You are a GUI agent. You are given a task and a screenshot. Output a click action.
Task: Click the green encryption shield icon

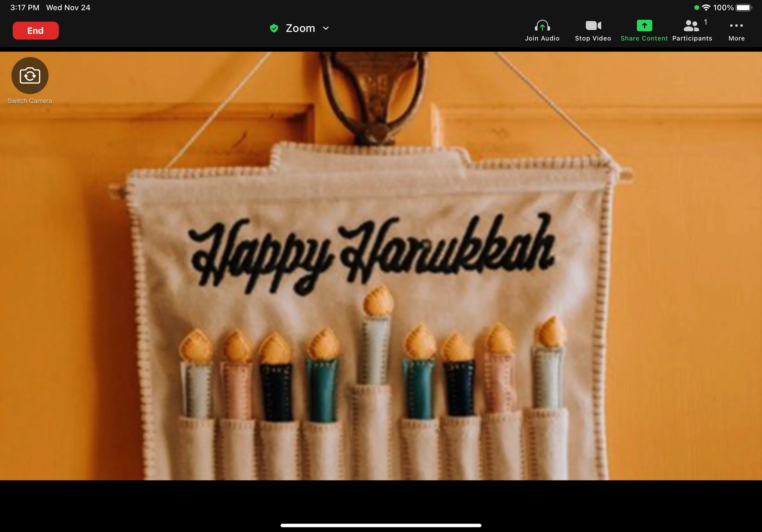click(x=274, y=28)
